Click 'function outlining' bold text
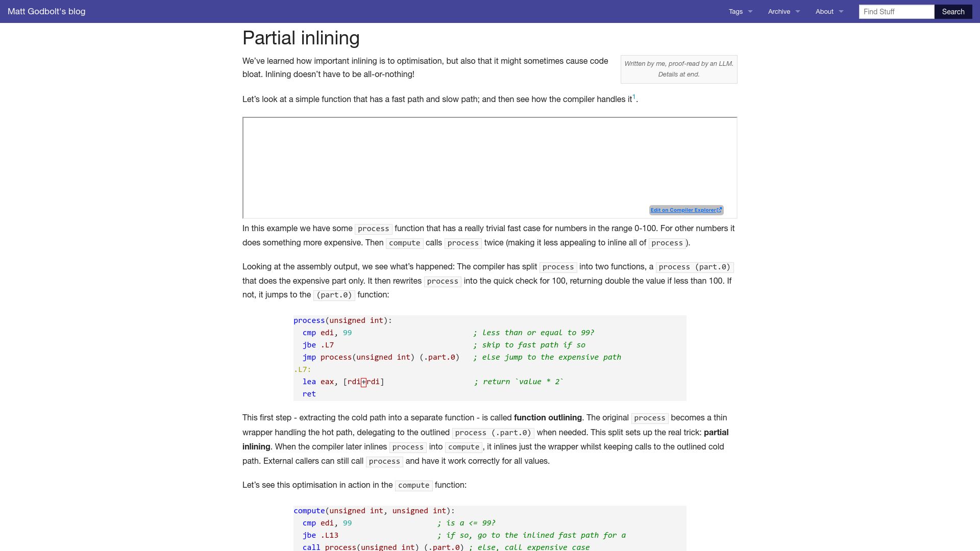The width and height of the screenshot is (980, 551). click(x=548, y=417)
